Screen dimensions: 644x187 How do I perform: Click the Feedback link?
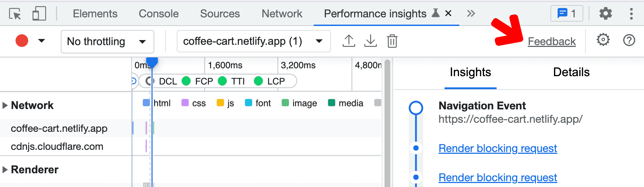pyautogui.click(x=551, y=42)
